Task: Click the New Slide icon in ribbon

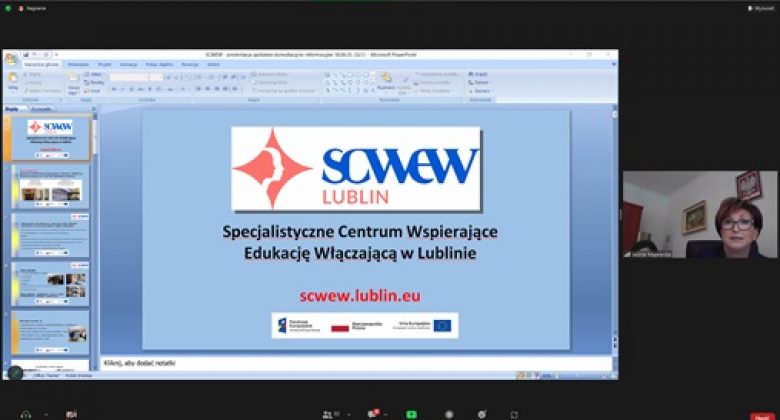Action: tap(74, 81)
